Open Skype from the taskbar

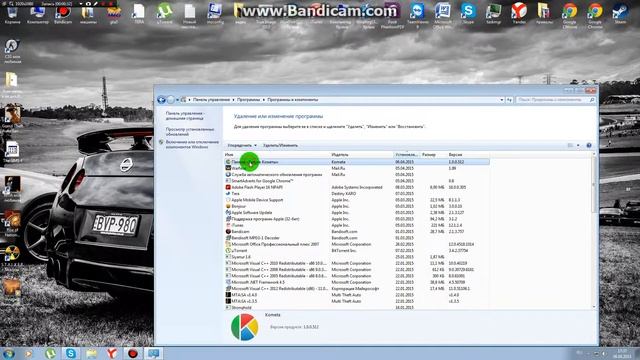click(x=71, y=353)
